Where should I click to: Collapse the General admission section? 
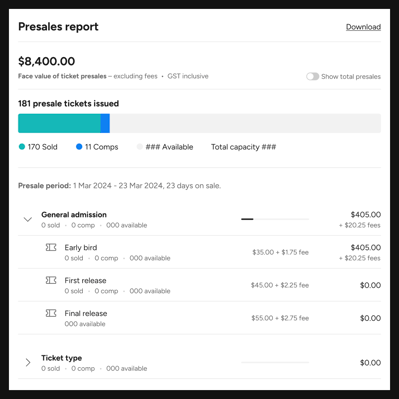pos(28,219)
